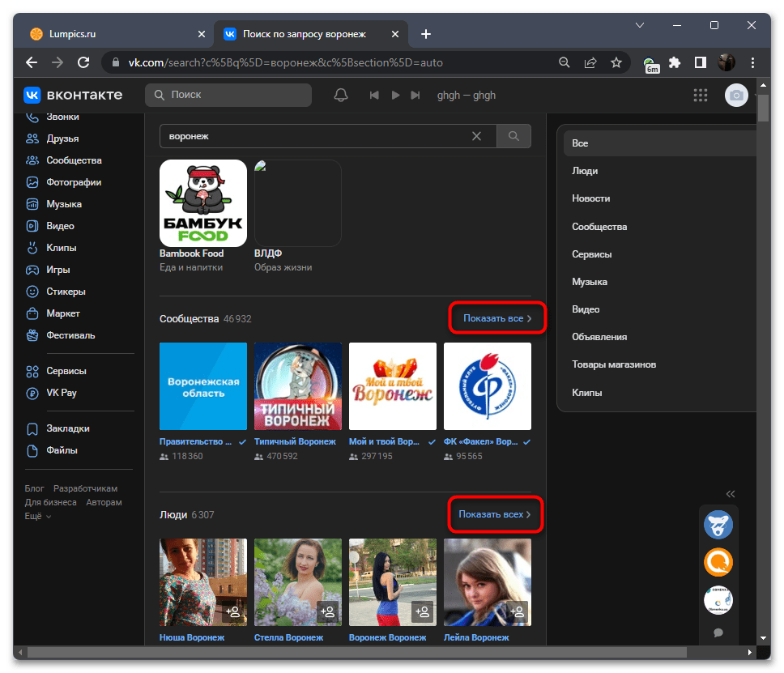Open the Авторам footer link
The width and height of the screenshot is (784, 673).
point(104,502)
